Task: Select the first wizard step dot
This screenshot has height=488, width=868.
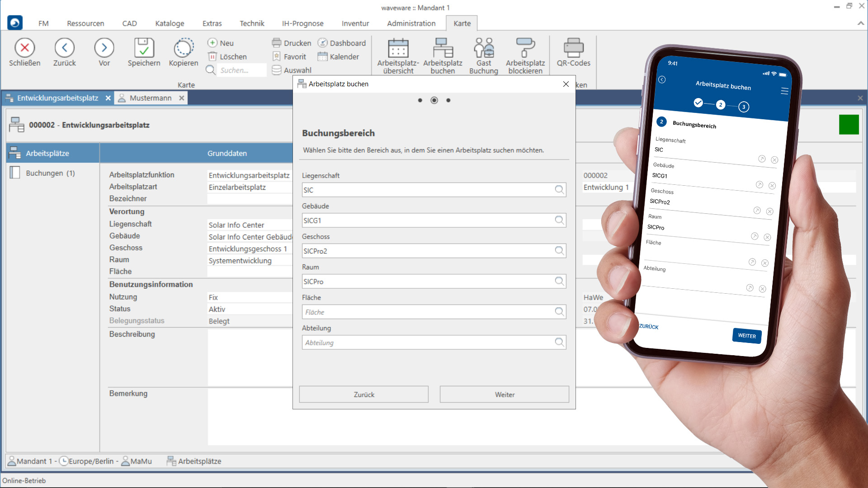Action: point(420,100)
